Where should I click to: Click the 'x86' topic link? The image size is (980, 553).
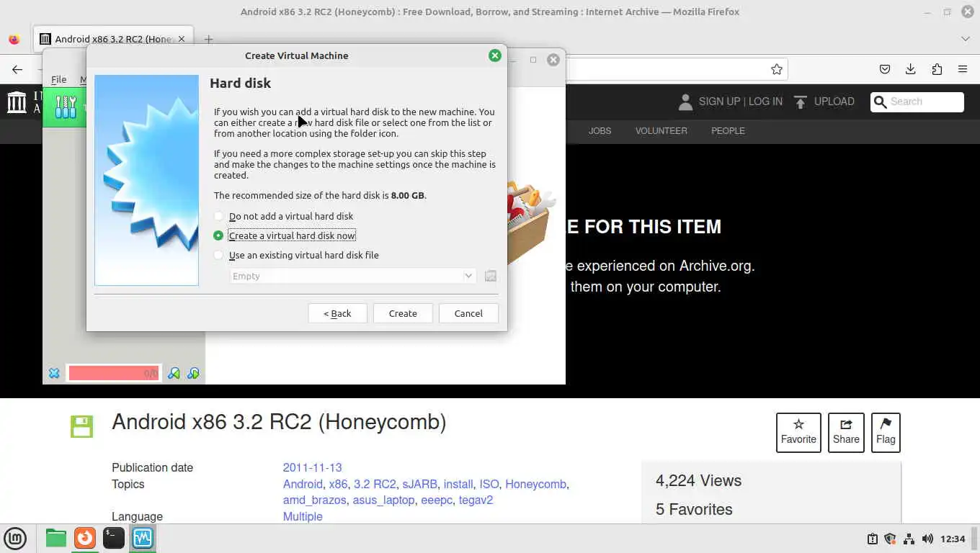pyautogui.click(x=338, y=484)
